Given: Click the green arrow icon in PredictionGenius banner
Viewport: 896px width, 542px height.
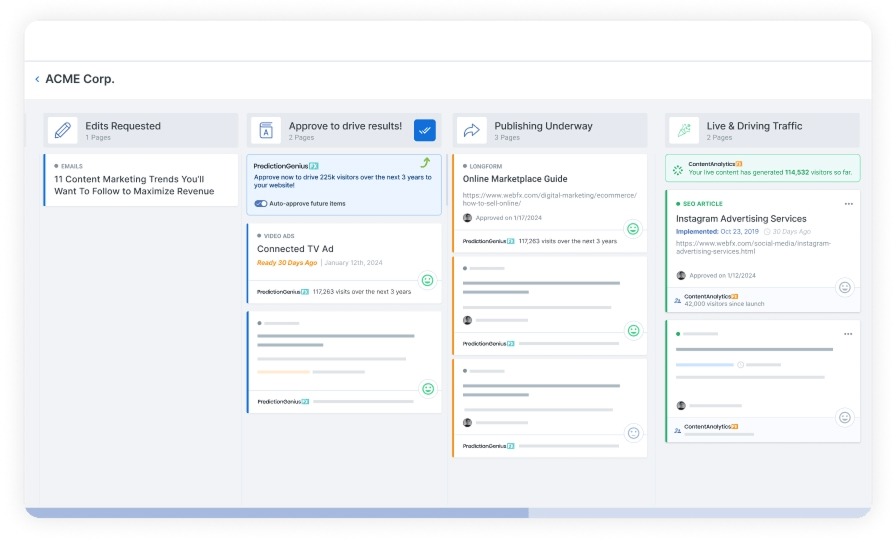Looking at the screenshot, I should pos(425,163).
